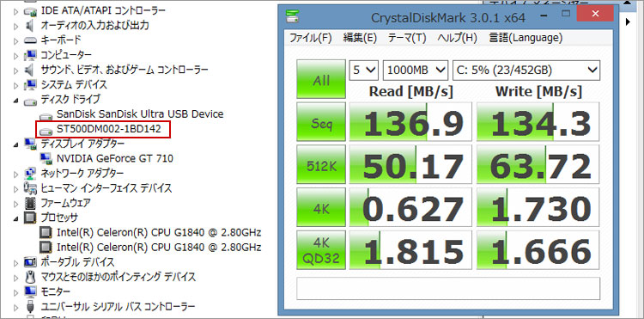Image resolution: width=644 pixels, height=319 pixels.
Task: Click the first Celeron G1840 CPU icon
Action: 46,232
